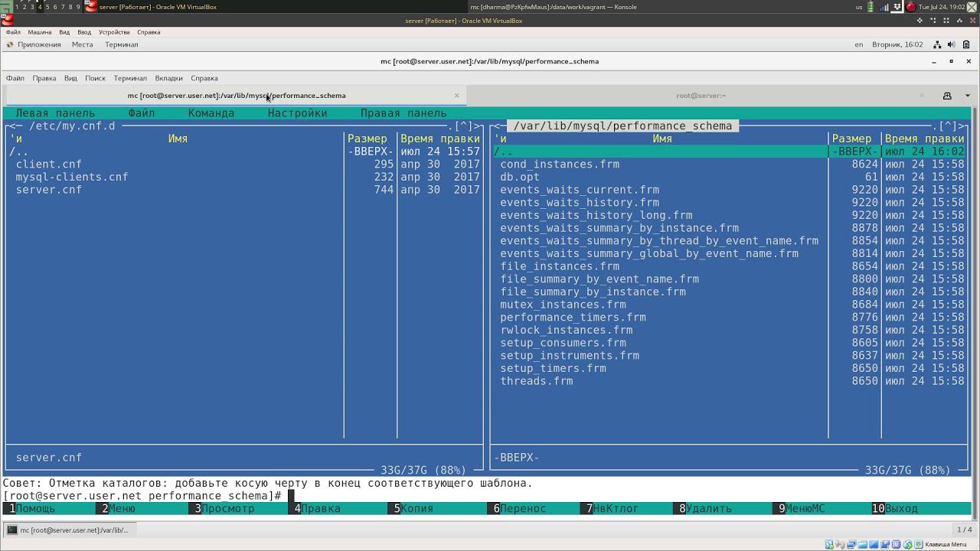Click the guest volume speaker icon
The height and width of the screenshot is (551, 980).
952,44
